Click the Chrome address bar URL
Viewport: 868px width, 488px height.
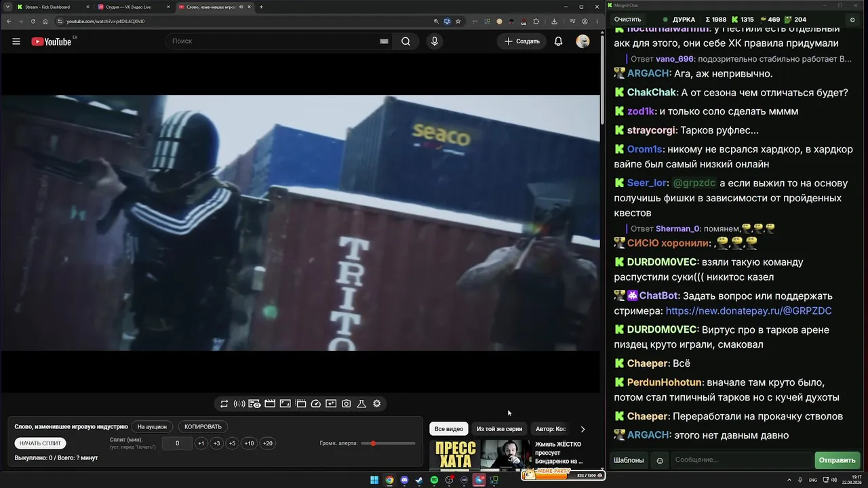click(105, 21)
